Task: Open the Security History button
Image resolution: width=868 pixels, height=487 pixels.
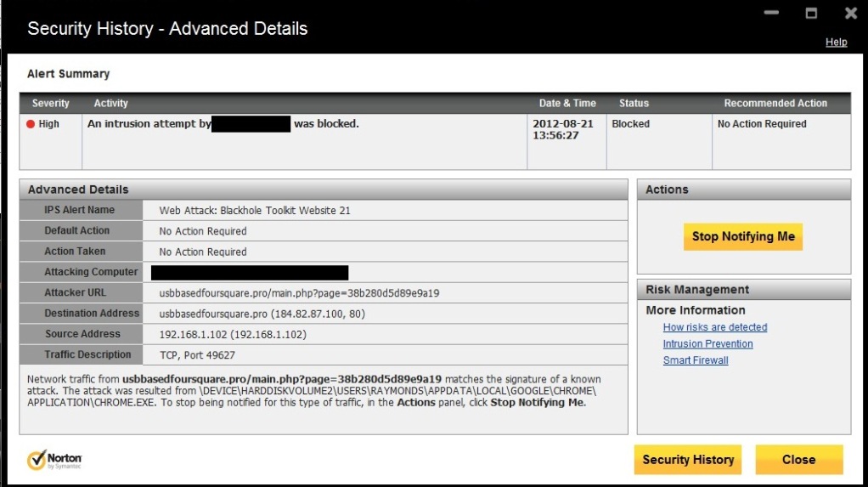Action: [688, 459]
